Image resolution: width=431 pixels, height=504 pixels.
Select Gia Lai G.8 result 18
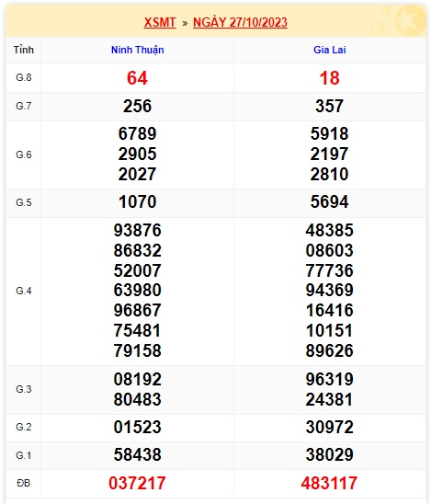330,78
